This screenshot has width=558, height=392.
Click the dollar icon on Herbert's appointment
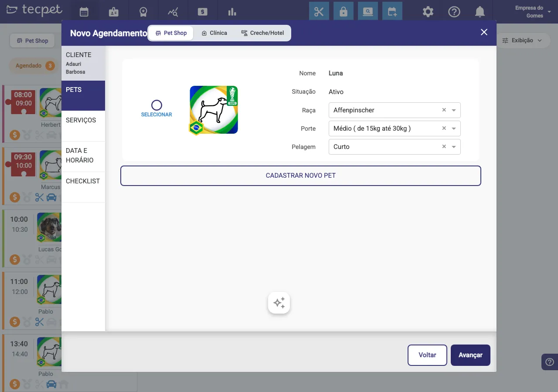(15, 135)
